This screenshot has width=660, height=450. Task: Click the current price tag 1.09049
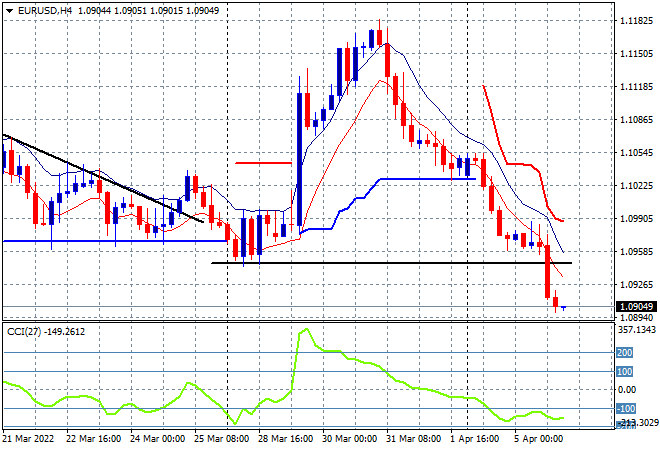point(636,306)
